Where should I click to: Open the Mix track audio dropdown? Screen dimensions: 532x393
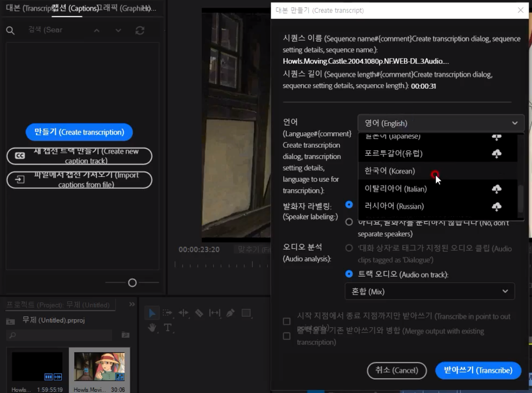coord(430,291)
